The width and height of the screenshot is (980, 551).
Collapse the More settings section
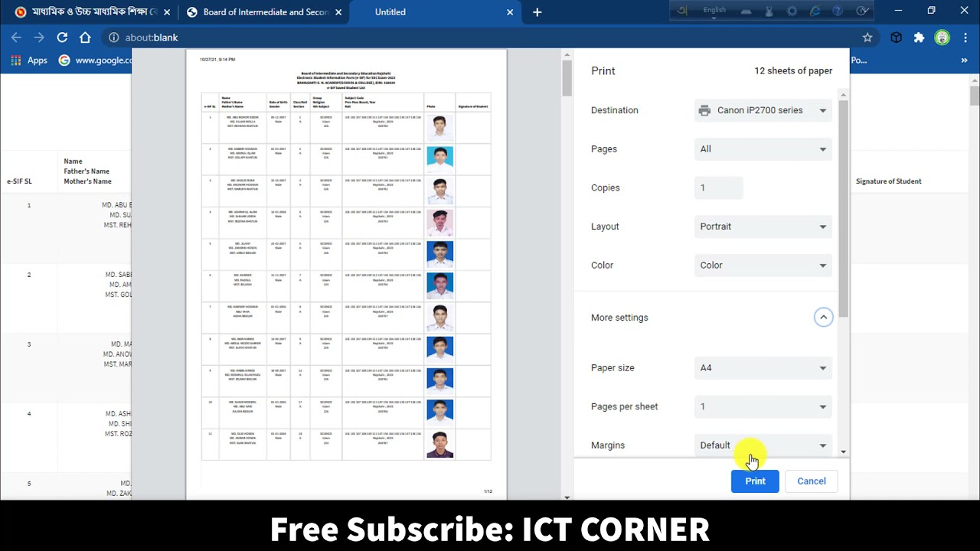click(x=823, y=318)
